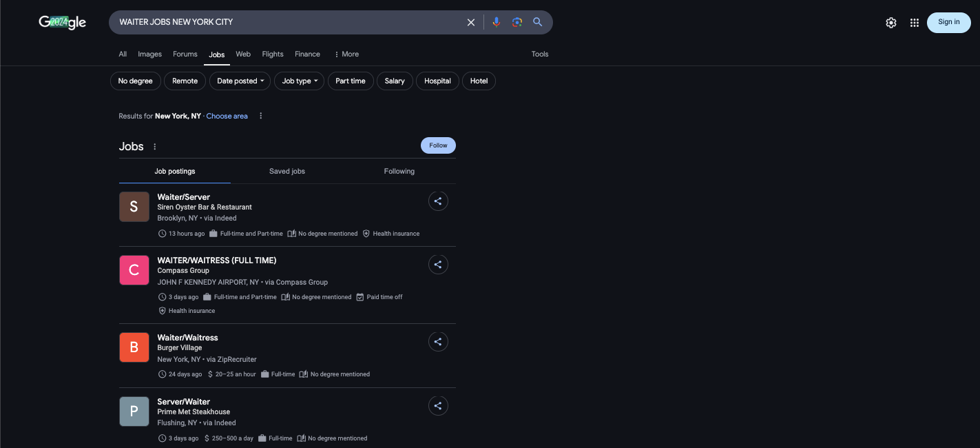Open Google apps grid icon
The height and width of the screenshot is (448, 980).
click(x=915, y=23)
